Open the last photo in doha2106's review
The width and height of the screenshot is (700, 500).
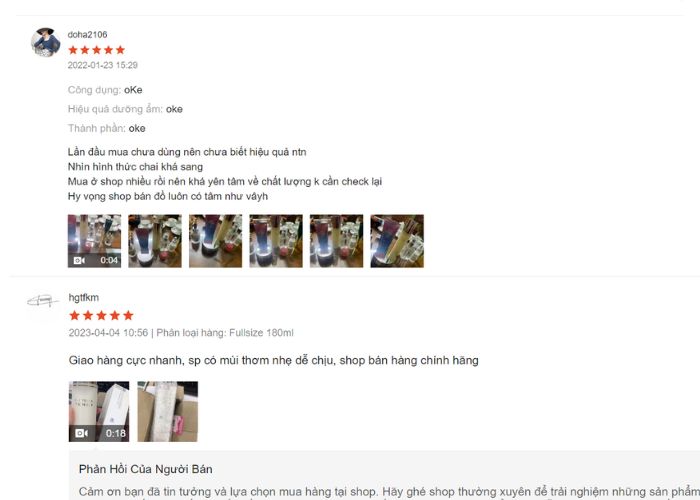[397, 241]
